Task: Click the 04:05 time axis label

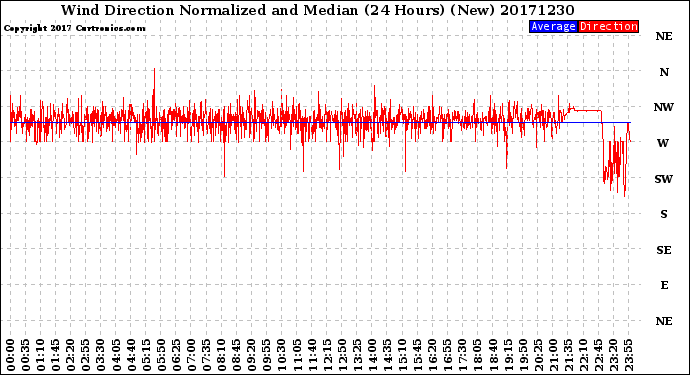Action: click(x=116, y=355)
